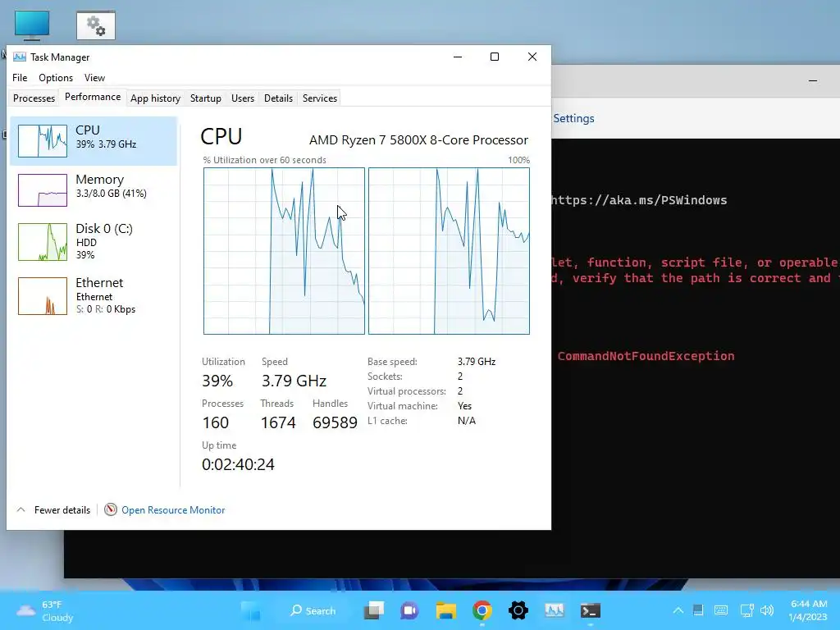Click the Base speed 3.79 GHz value

point(477,362)
